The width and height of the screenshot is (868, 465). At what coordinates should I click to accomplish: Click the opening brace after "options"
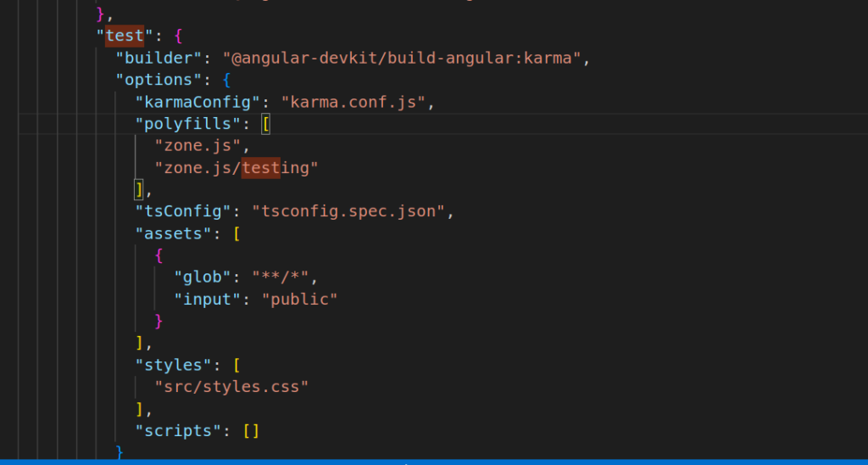pos(227,81)
